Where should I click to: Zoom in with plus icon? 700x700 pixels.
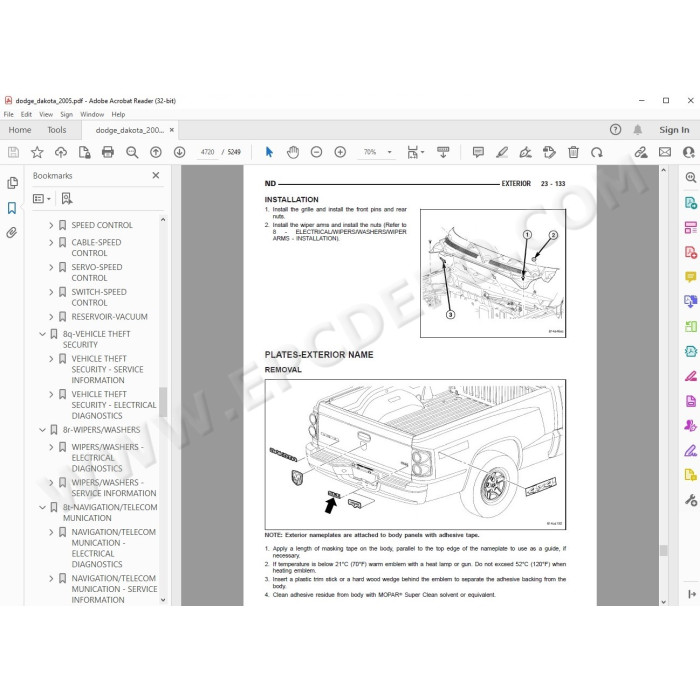point(340,152)
